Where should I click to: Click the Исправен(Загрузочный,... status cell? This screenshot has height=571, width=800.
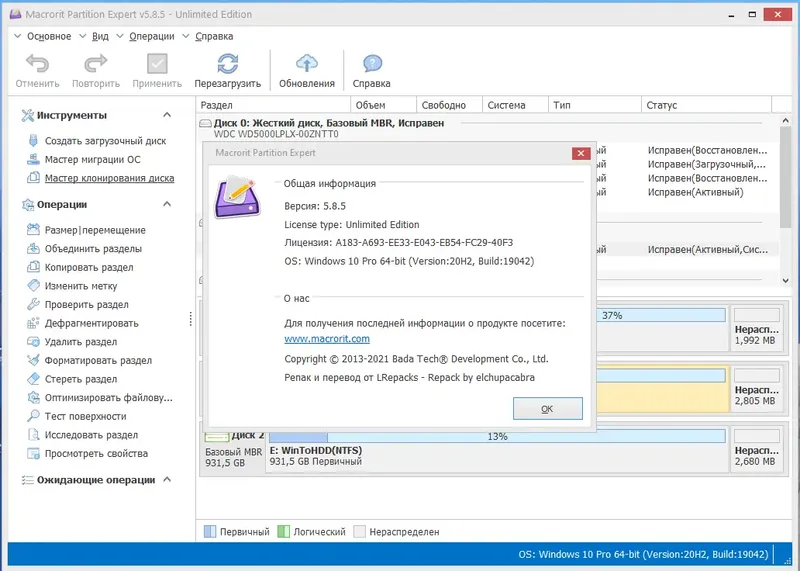click(x=707, y=164)
